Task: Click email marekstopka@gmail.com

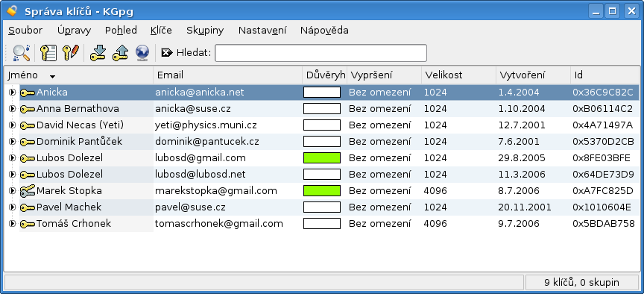Action: pos(216,191)
